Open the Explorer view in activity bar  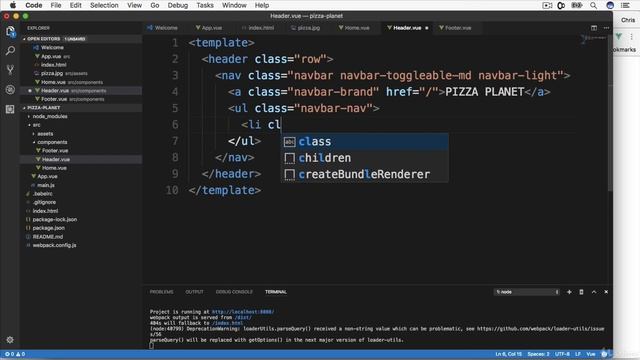coord(10,31)
